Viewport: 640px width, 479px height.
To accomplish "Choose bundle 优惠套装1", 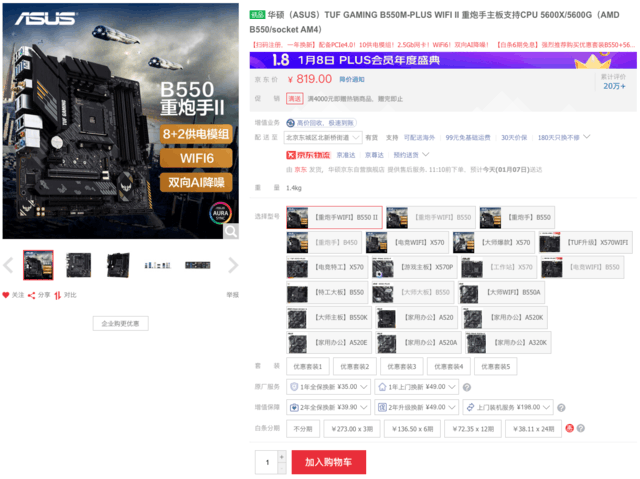I will click(x=308, y=366).
